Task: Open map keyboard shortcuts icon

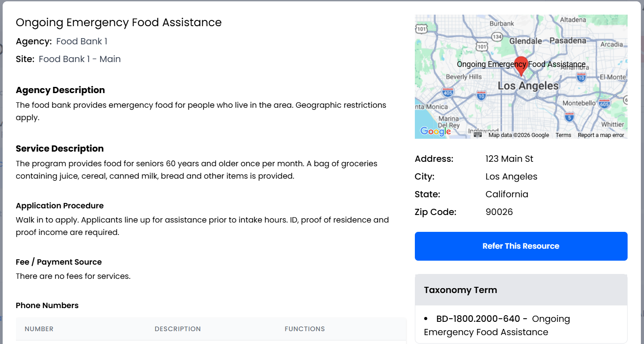Action: coord(478,135)
